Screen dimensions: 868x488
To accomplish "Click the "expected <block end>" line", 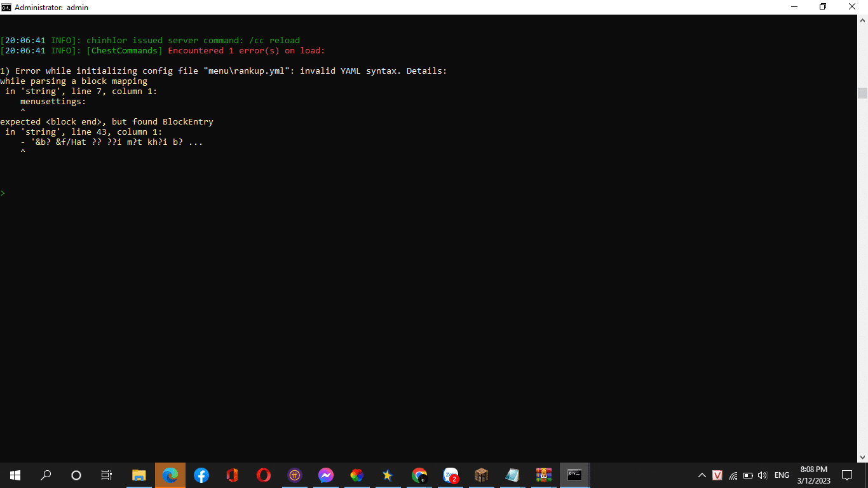I will (x=107, y=122).
